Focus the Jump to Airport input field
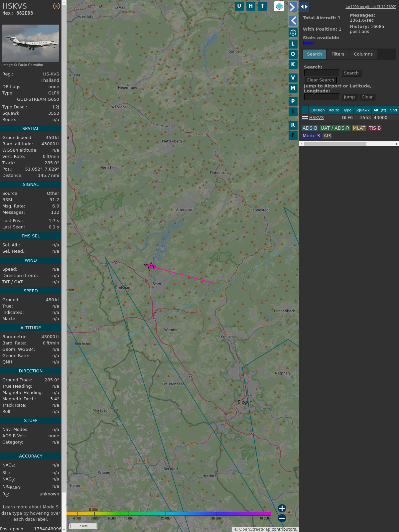 (322, 97)
